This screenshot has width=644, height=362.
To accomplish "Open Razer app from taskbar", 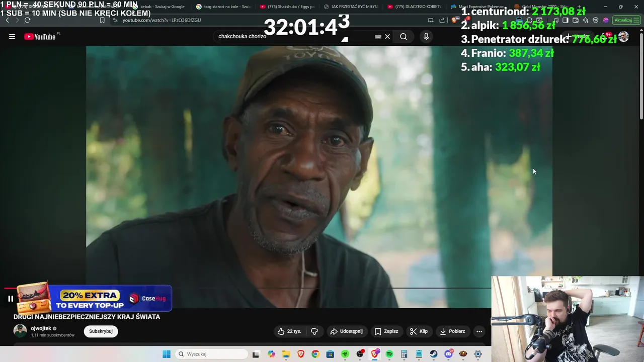I will [x=345, y=354].
